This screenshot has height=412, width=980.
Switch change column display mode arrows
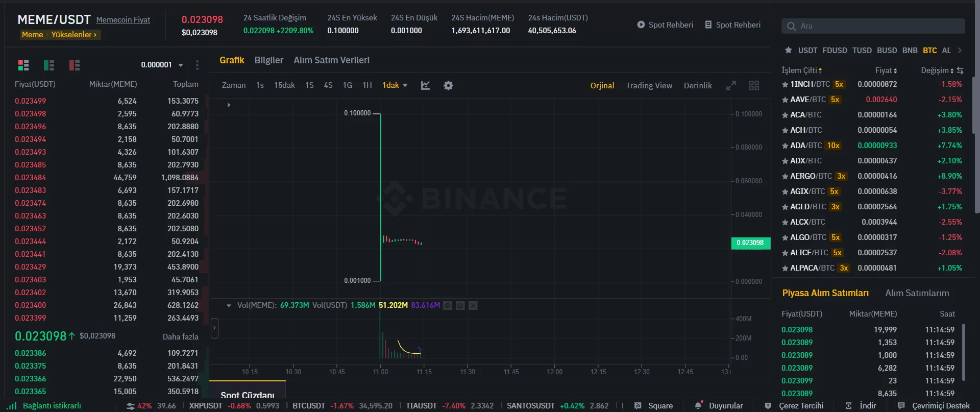(960, 70)
